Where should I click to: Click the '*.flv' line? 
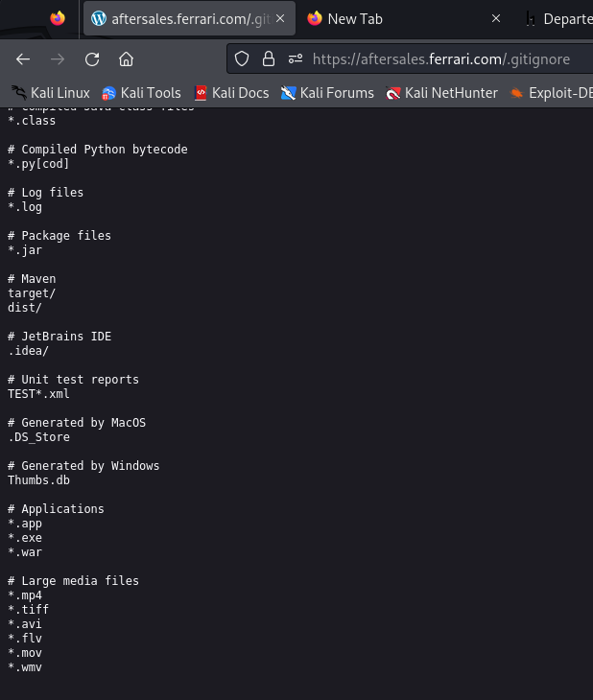[x=25, y=639]
